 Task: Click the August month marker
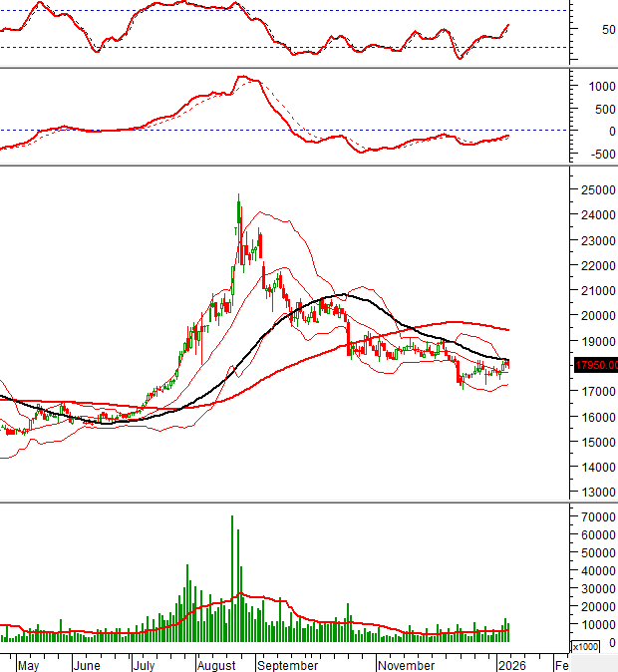pos(217,665)
